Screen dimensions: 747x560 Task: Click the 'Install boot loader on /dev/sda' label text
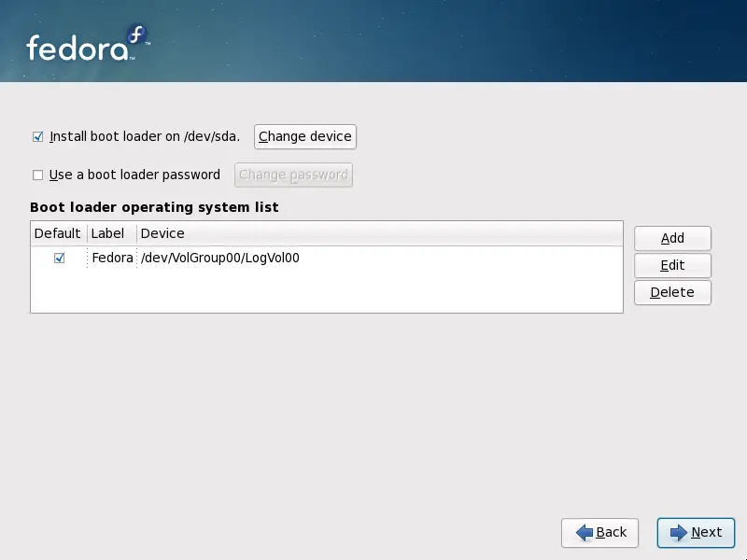(x=145, y=136)
